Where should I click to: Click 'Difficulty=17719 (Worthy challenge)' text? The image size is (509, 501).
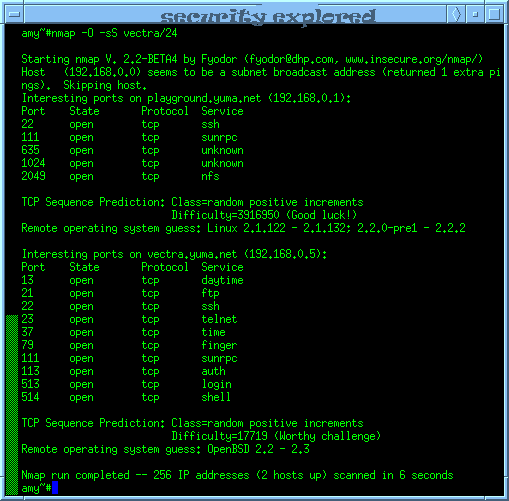tap(276, 436)
